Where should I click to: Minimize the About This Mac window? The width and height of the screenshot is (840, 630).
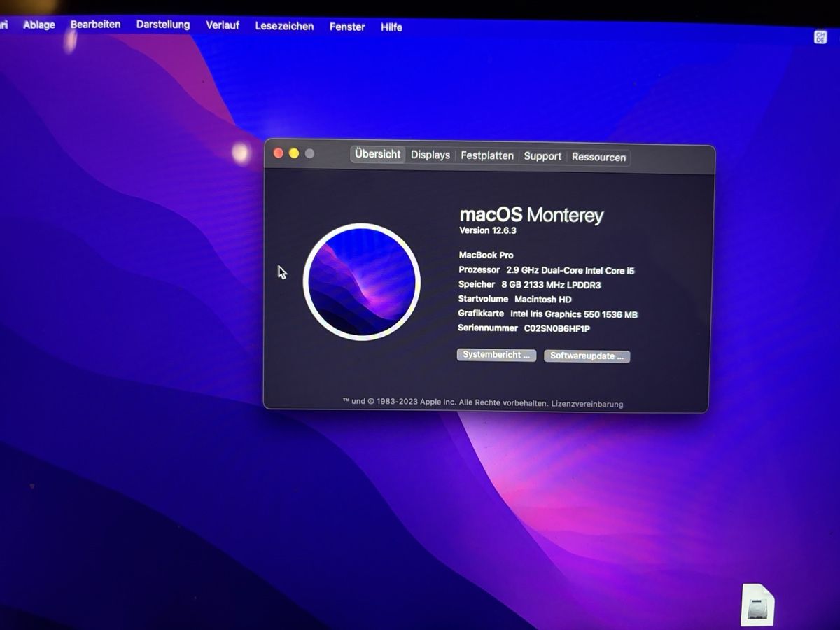pos(293,153)
